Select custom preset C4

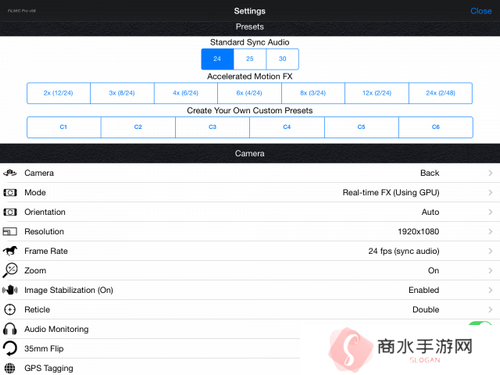[287, 127]
